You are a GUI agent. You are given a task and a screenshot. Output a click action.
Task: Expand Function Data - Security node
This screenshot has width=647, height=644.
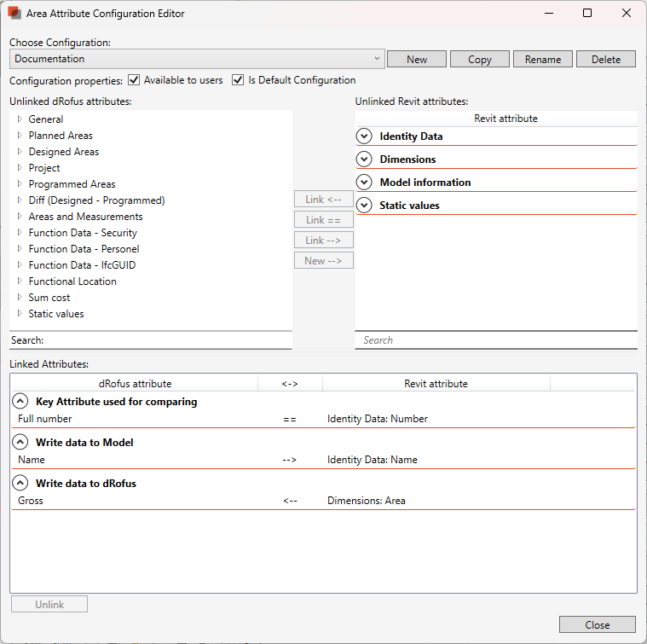pos(20,233)
